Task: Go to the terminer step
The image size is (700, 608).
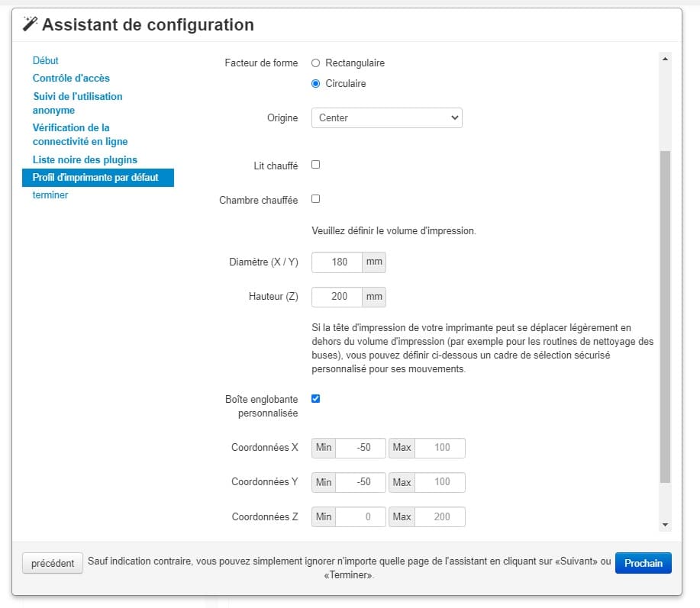Action: 50,195
